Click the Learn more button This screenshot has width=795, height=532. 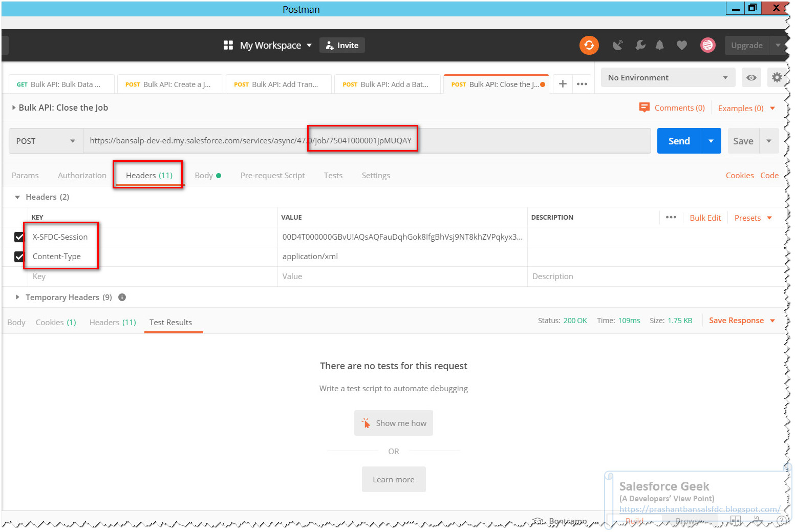[393, 479]
